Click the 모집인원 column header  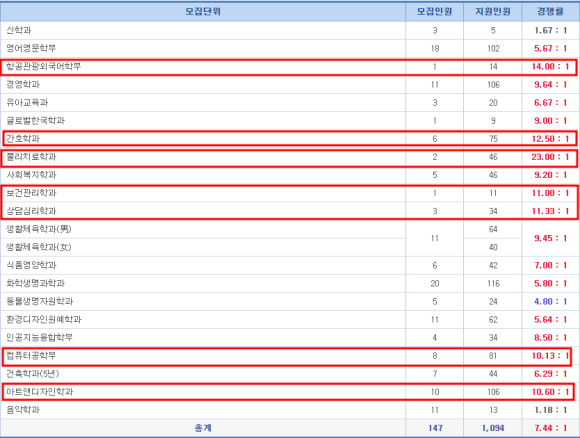click(x=434, y=11)
